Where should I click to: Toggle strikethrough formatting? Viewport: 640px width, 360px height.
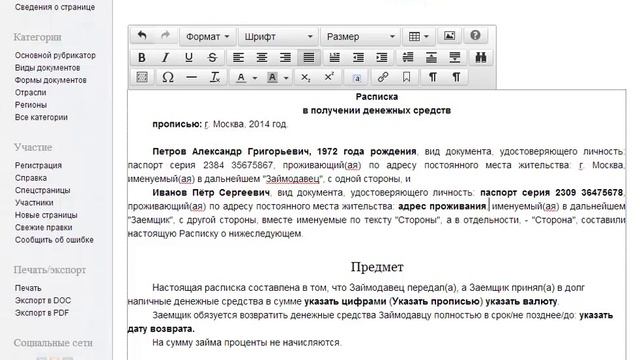(212, 58)
